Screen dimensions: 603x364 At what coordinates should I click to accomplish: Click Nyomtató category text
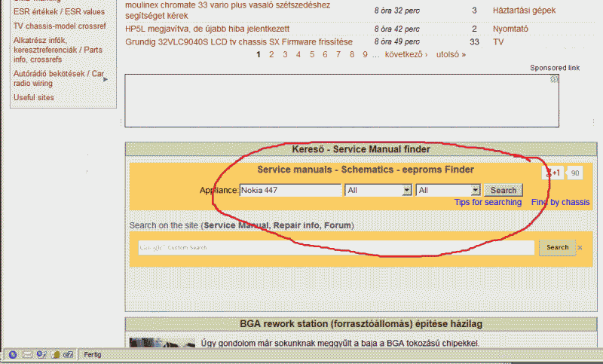click(510, 29)
